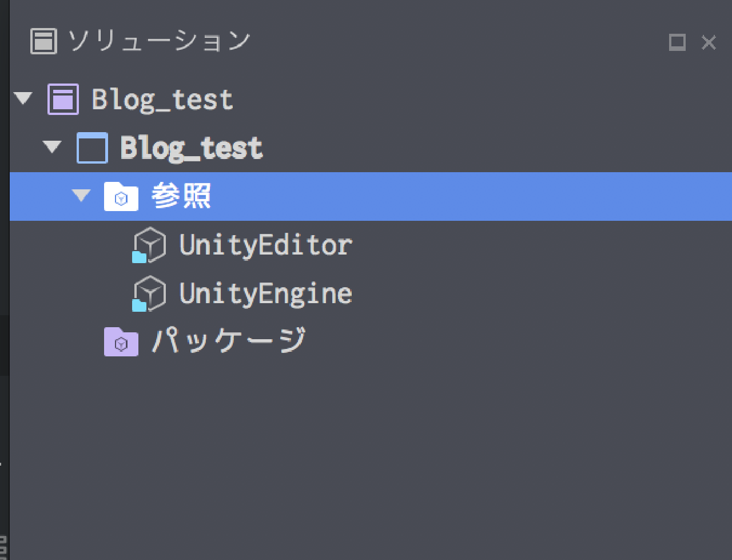Collapse the 参照 references folder
The height and width of the screenshot is (560, 732).
[x=81, y=196]
